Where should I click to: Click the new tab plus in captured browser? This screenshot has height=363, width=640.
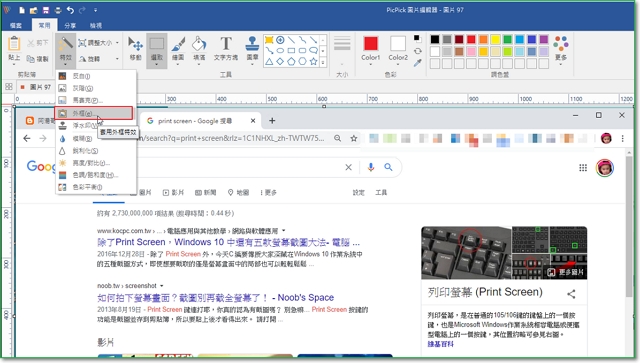pyautogui.click(x=272, y=120)
